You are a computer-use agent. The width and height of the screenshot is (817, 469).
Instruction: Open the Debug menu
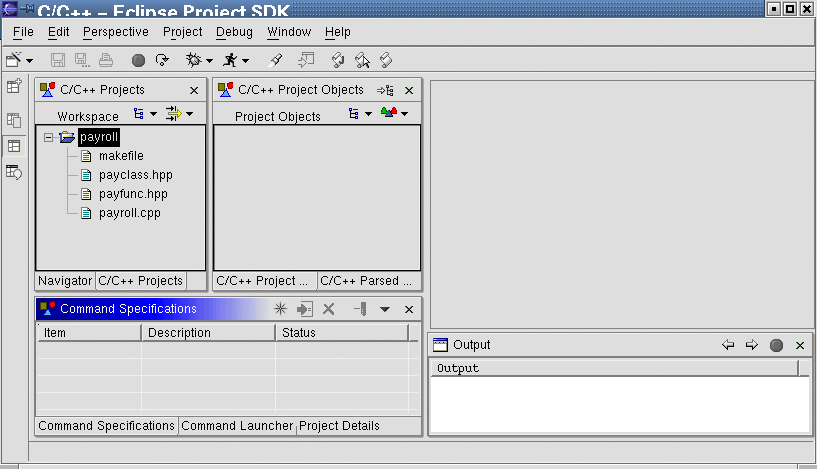234,32
